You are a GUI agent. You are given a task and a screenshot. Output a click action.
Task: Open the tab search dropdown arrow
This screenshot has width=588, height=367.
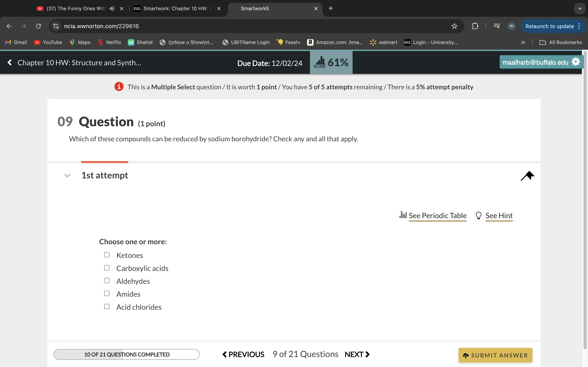580,9
